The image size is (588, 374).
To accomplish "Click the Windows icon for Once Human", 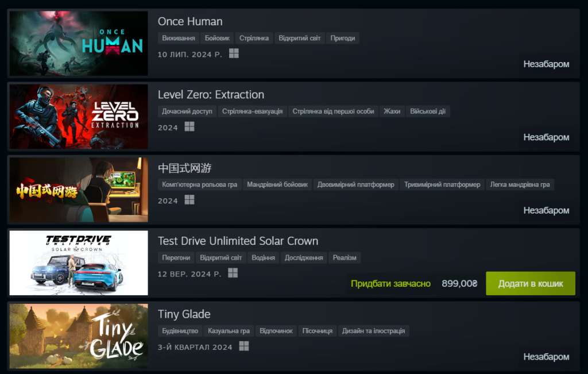I will point(234,53).
